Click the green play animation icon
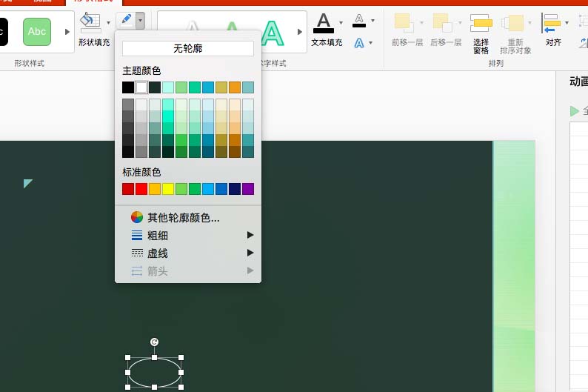The image size is (588, 392). (x=574, y=111)
